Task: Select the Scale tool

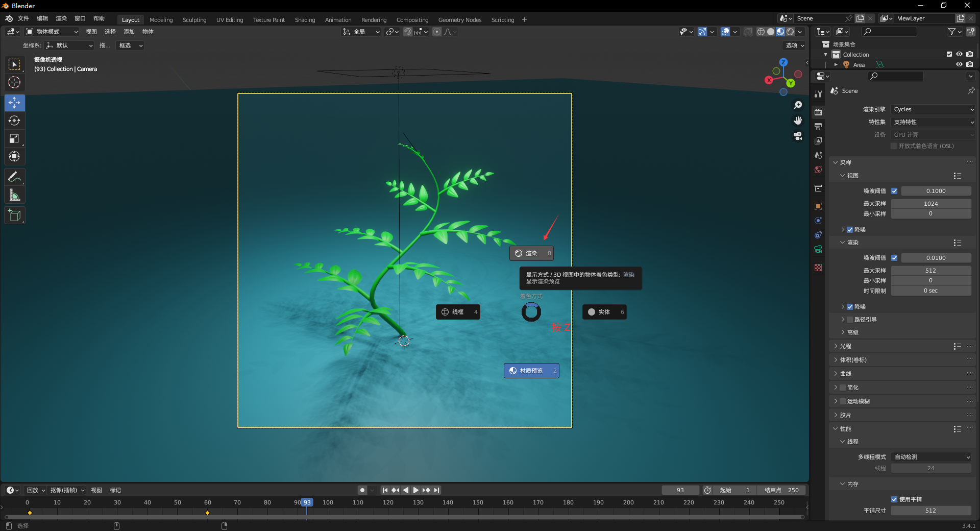Action: (14, 138)
